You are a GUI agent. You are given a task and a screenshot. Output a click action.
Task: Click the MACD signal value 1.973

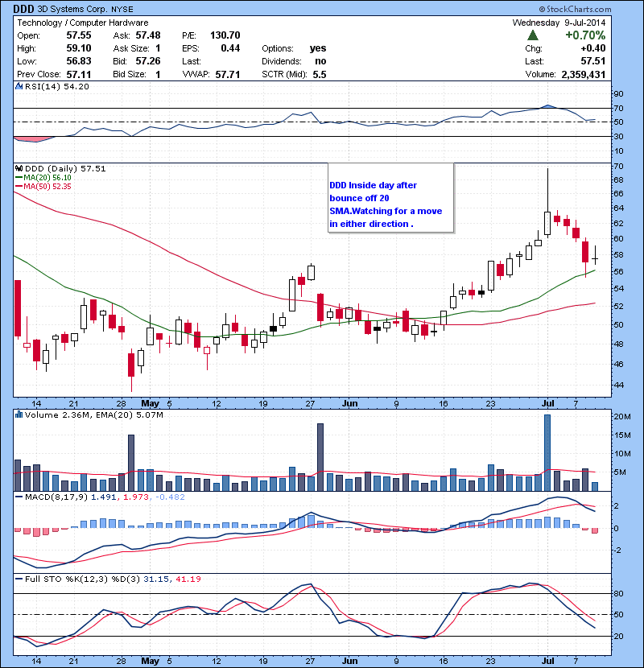136,497
